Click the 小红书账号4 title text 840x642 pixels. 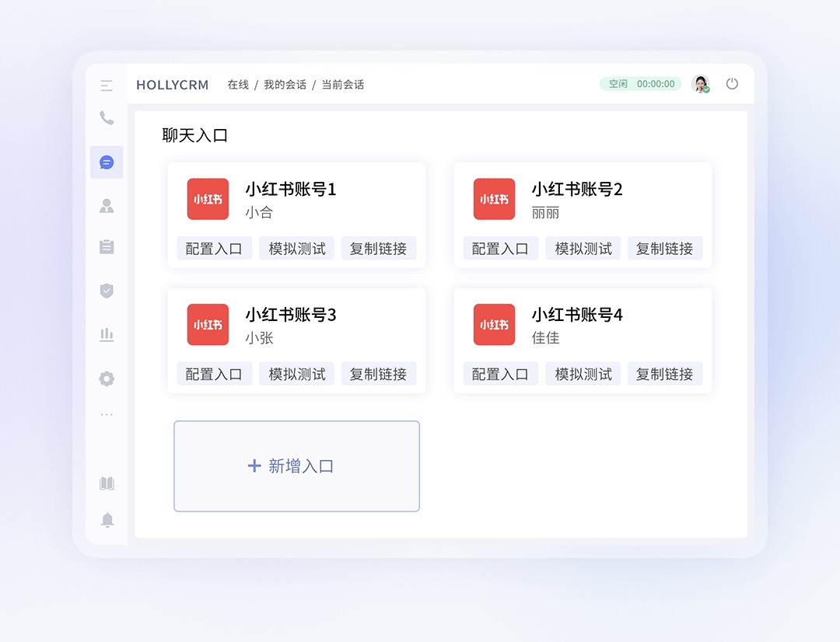click(577, 315)
